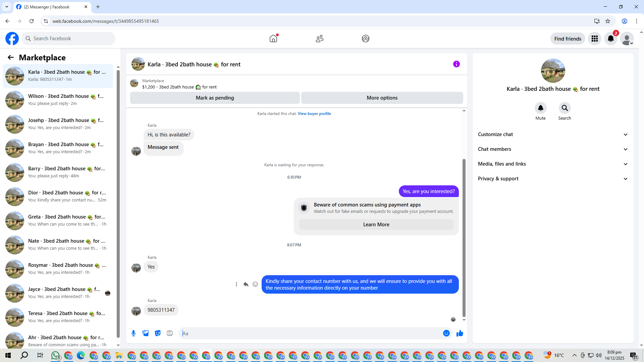Click the chat messages vertical scrollbar

[464, 238]
